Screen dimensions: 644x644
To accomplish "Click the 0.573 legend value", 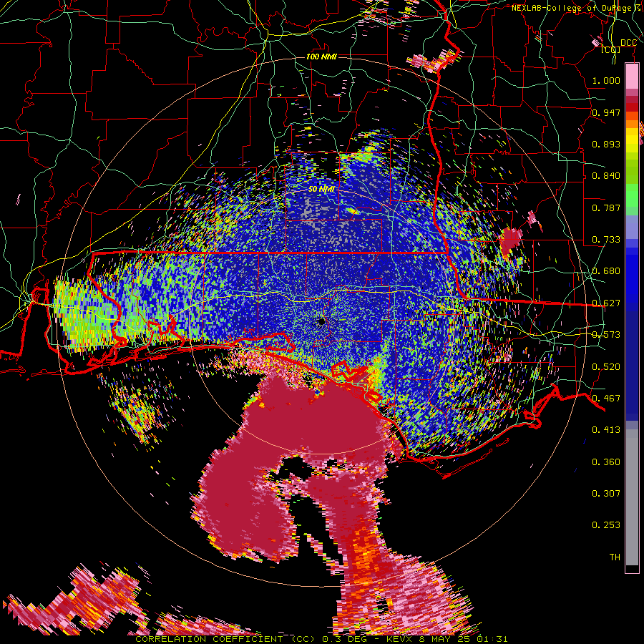I will click(606, 335).
